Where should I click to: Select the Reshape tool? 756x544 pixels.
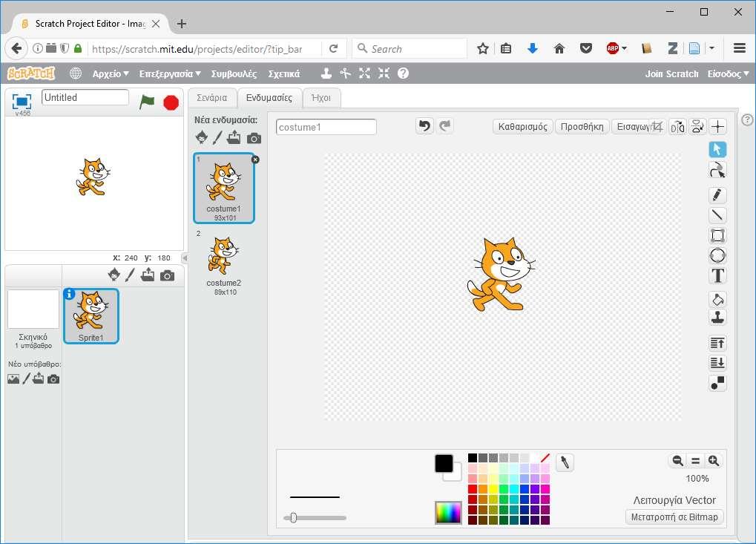coord(717,170)
